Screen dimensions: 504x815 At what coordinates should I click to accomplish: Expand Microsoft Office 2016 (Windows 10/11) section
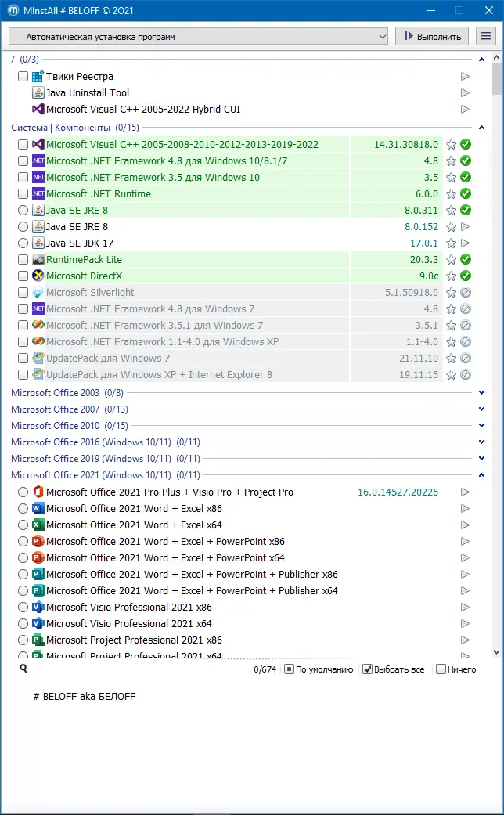(481, 442)
